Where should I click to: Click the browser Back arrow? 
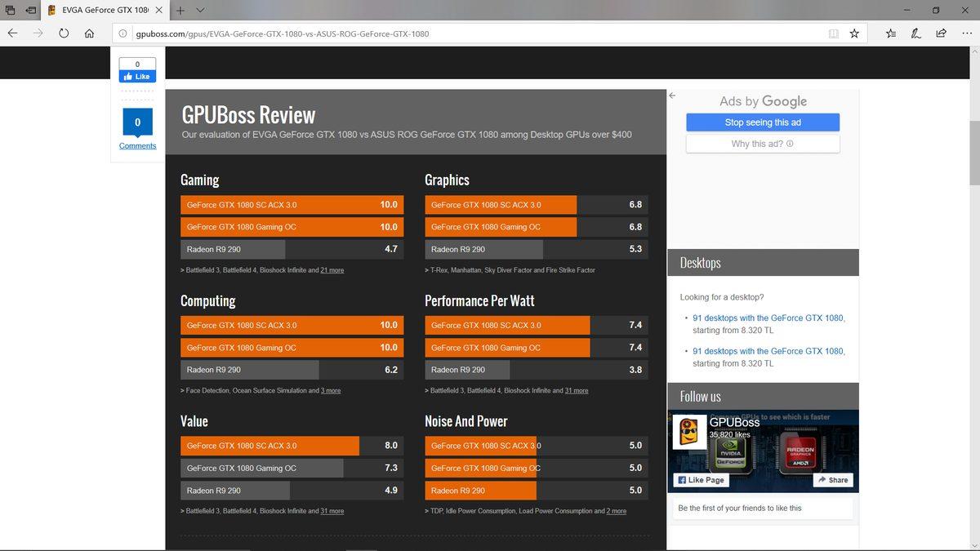(x=12, y=33)
